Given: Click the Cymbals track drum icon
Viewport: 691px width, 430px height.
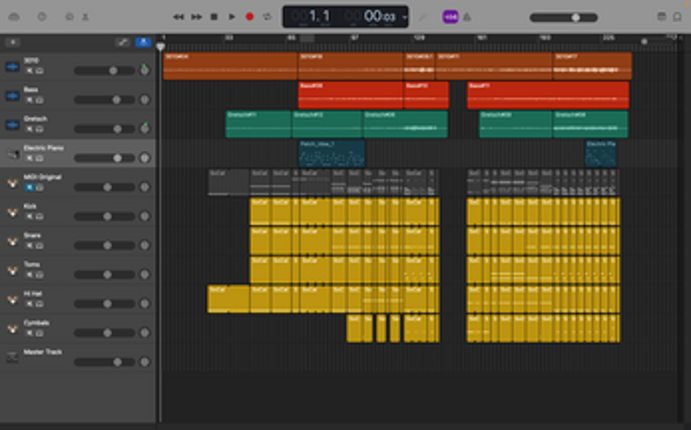Looking at the screenshot, I should [13, 327].
